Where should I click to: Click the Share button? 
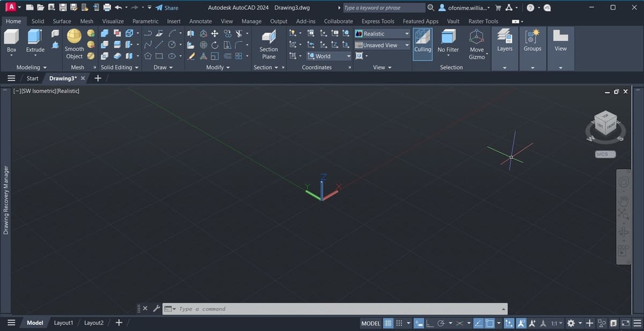pyautogui.click(x=167, y=8)
